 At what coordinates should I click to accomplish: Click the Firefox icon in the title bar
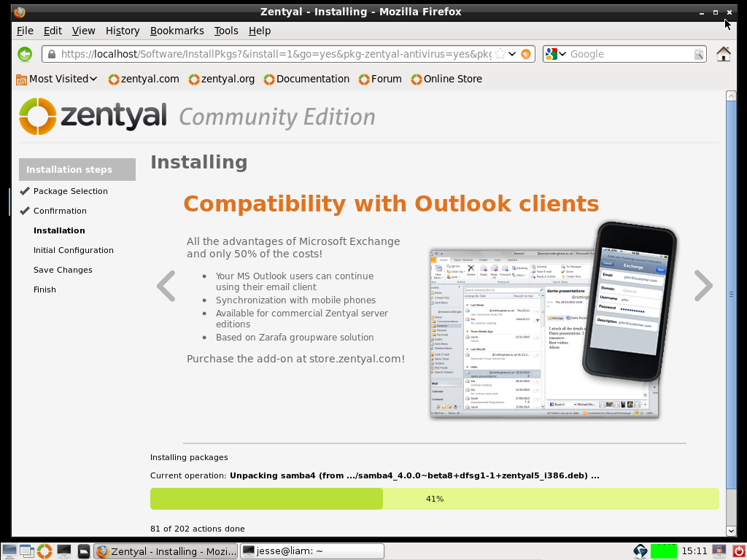pyautogui.click(x=20, y=12)
